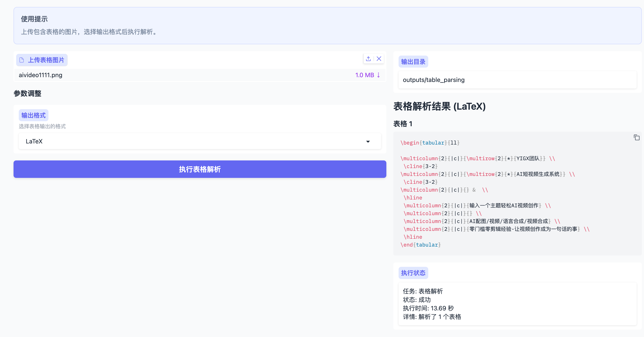644x337 pixels.
Task: Click the 1.0 MB file size link
Action: [365, 75]
